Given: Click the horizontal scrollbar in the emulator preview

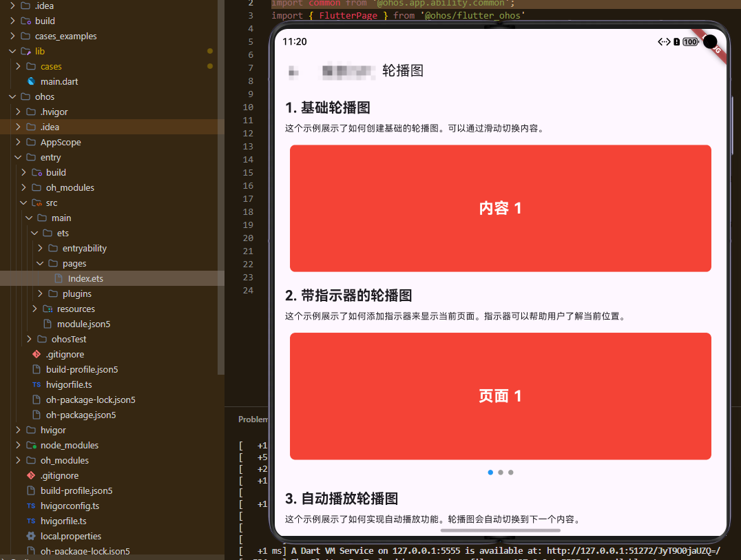Looking at the screenshot, I should pyautogui.click(x=500, y=530).
